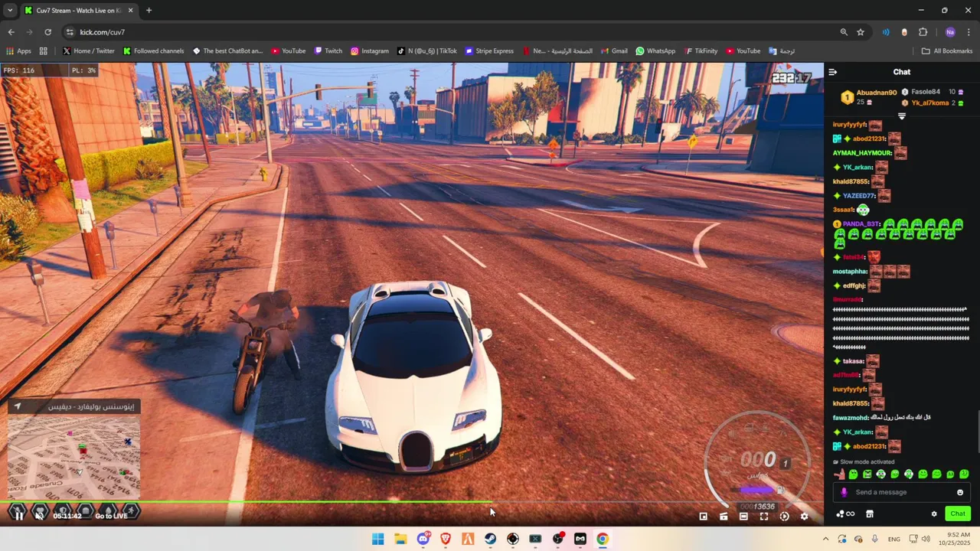Open Instagram bookmark

[x=369, y=51]
